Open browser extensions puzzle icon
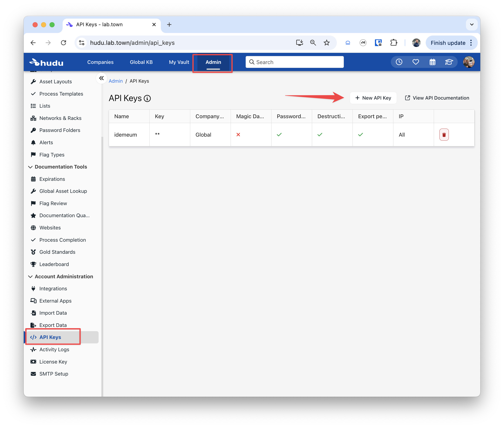This screenshot has height=428, width=504. click(393, 43)
